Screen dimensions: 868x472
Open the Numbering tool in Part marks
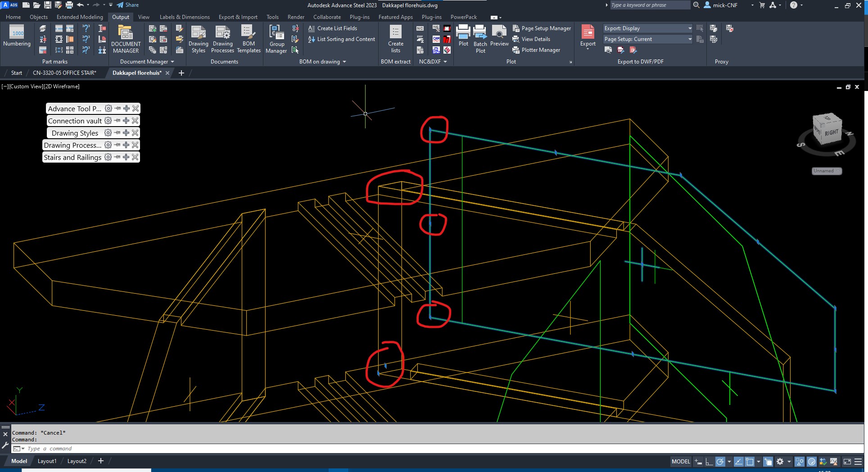[x=17, y=36]
